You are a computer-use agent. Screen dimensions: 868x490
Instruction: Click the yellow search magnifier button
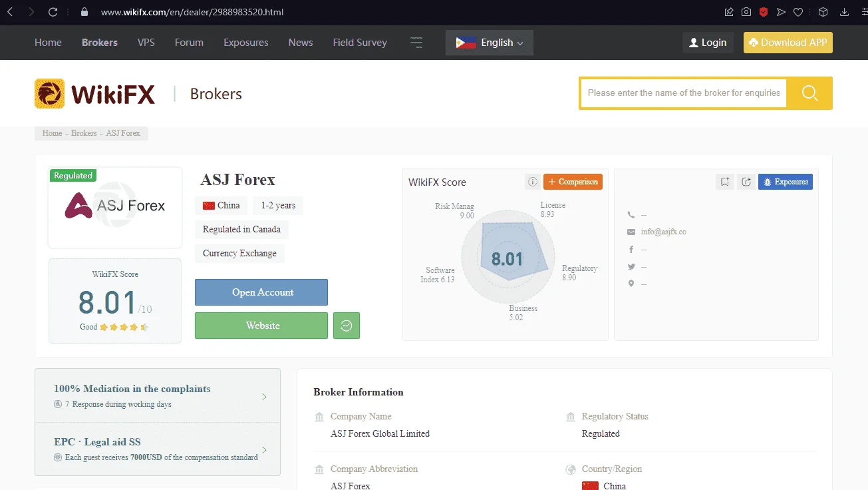pyautogui.click(x=809, y=93)
